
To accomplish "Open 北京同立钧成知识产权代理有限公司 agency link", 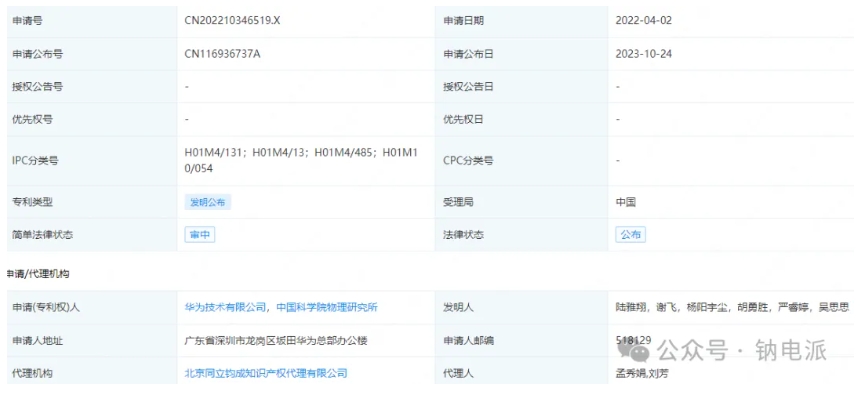I will (x=266, y=374).
